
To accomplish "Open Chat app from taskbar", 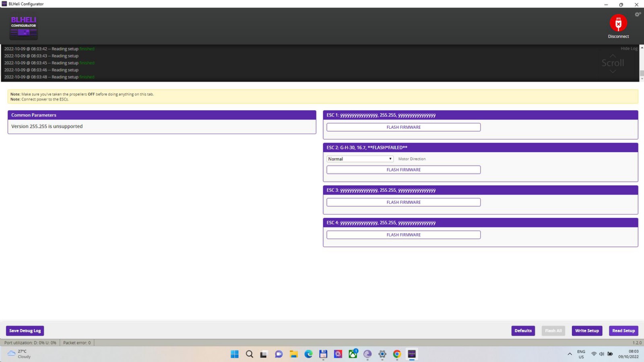I will click(279, 354).
